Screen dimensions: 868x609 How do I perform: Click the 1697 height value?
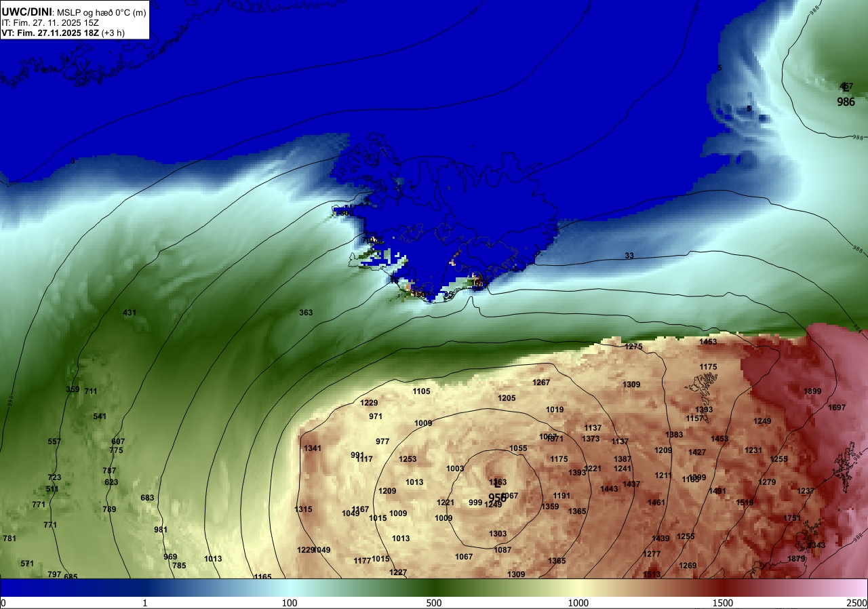click(x=837, y=408)
